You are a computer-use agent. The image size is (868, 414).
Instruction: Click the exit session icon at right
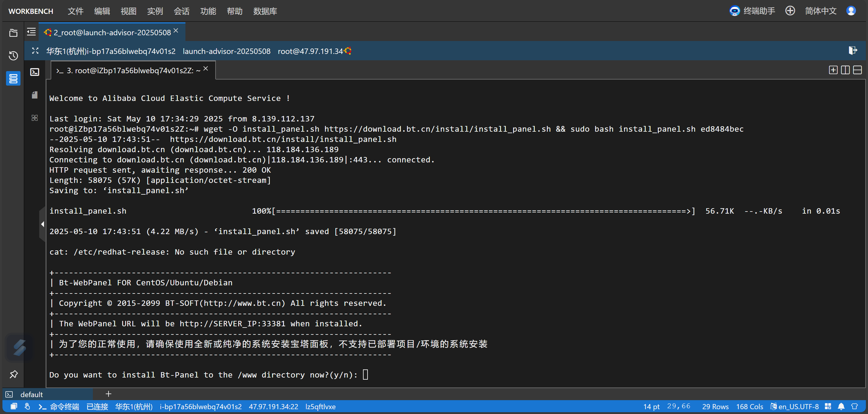853,51
